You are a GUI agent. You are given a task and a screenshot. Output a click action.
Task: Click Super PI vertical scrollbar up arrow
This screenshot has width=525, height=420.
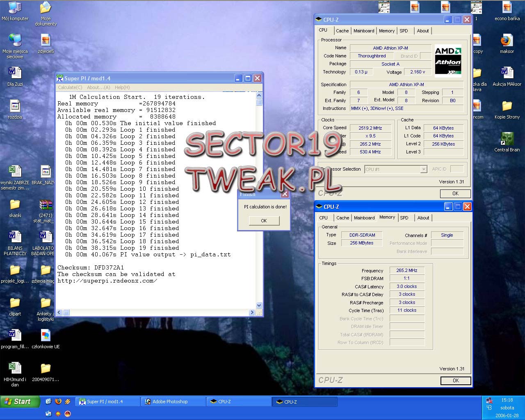click(259, 96)
